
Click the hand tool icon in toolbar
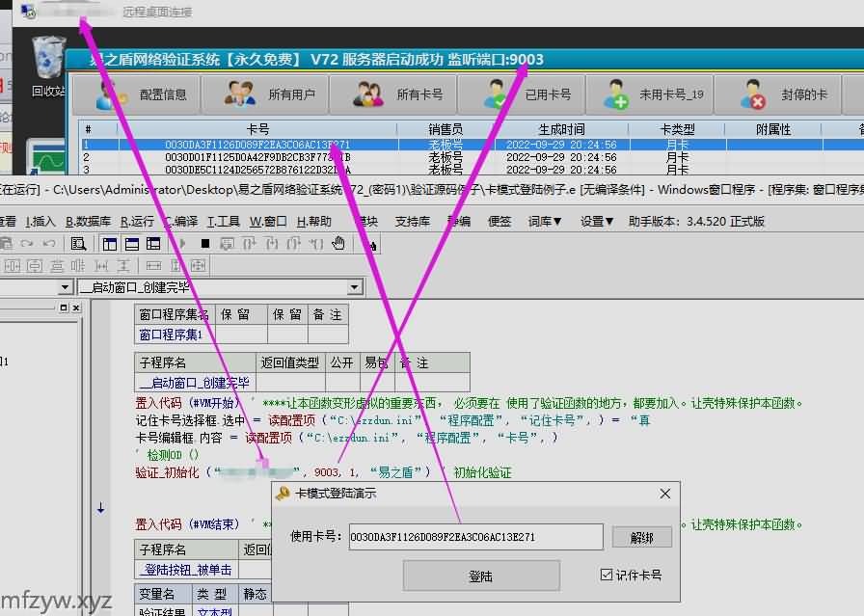click(338, 244)
